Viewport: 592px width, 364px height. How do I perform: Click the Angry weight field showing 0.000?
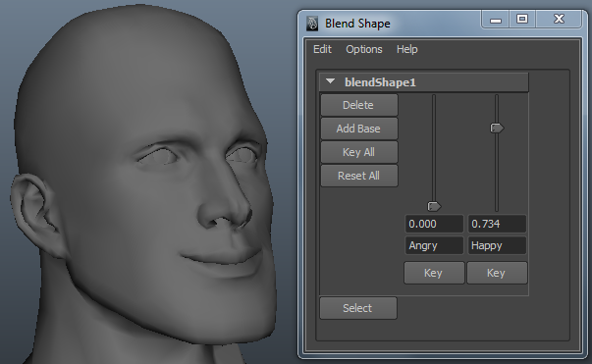434,224
